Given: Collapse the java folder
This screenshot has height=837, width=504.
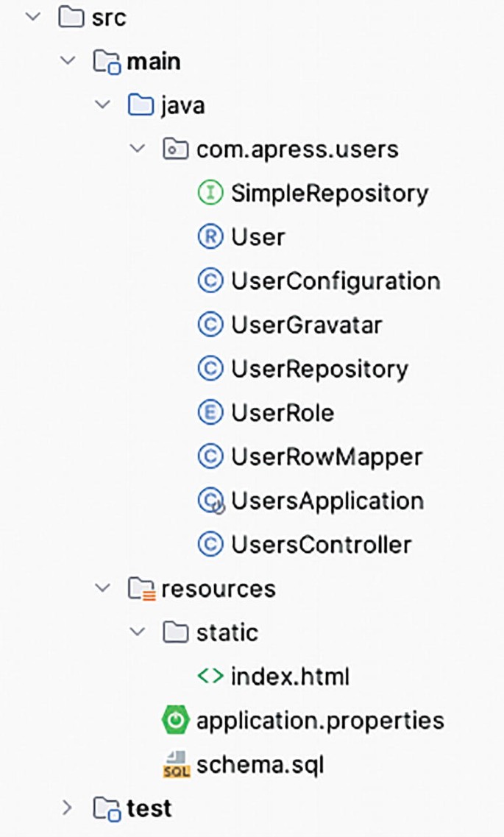Looking at the screenshot, I should pos(102,105).
